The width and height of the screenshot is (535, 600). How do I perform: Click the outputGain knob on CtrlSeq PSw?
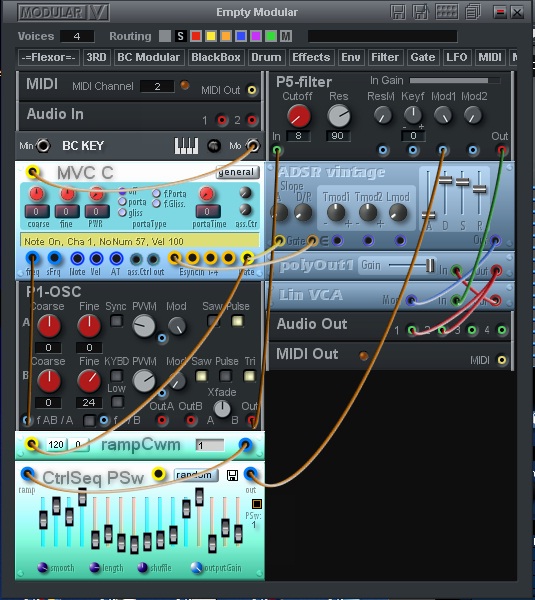[196, 568]
